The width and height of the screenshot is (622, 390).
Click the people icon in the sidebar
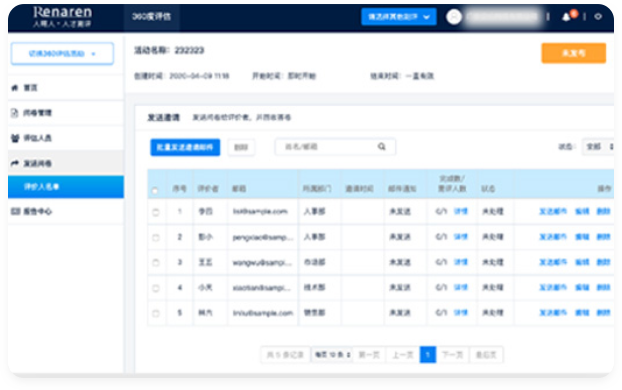(15, 138)
